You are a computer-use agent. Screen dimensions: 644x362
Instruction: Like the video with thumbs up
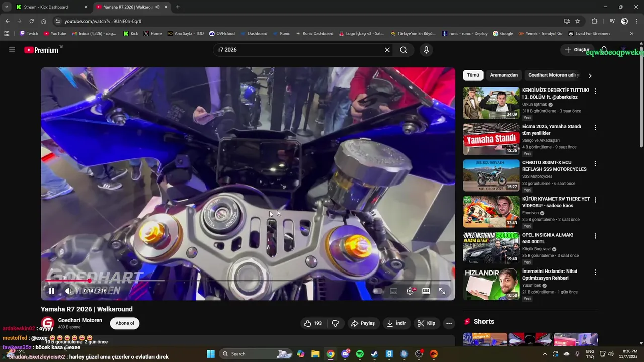(x=313, y=323)
